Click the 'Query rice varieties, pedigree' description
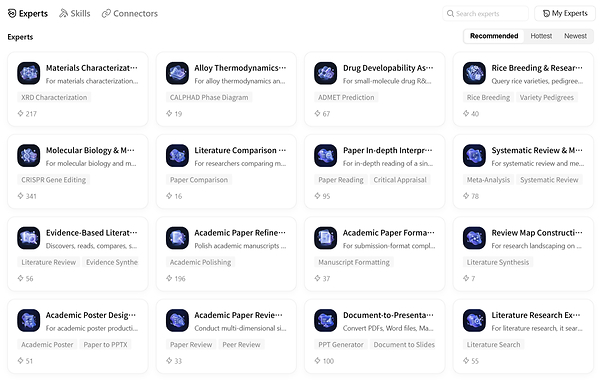The height and width of the screenshot is (381, 600). pyautogui.click(x=537, y=81)
